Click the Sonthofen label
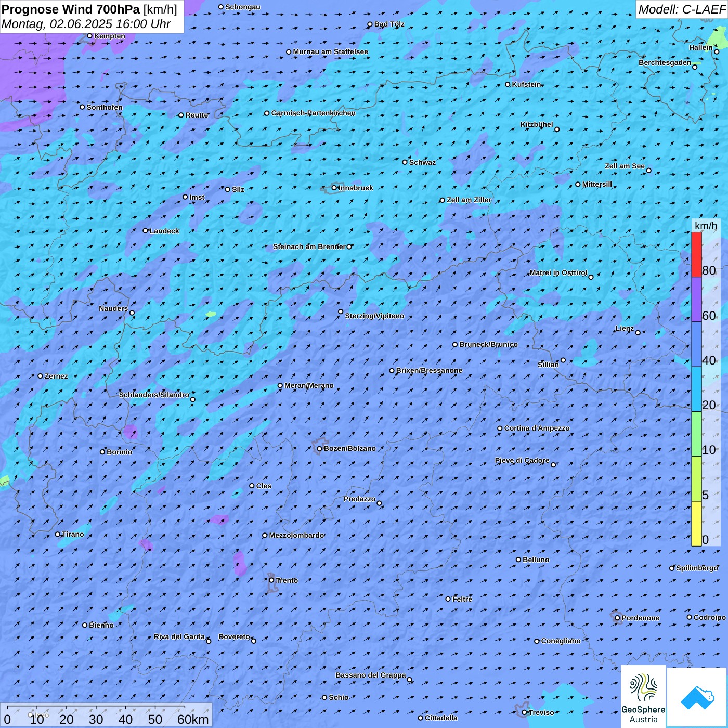 [105, 108]
